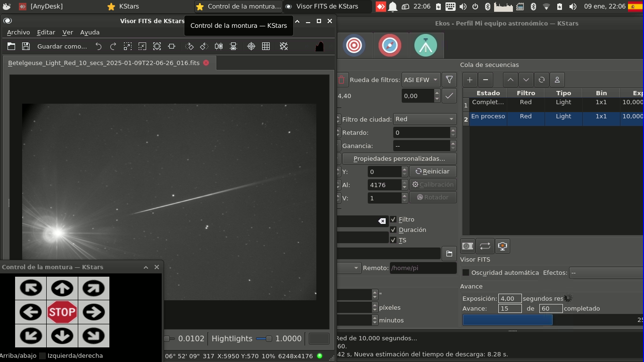Move mount down with South arrow
This screenshot has height=362, width=644.
62,336
